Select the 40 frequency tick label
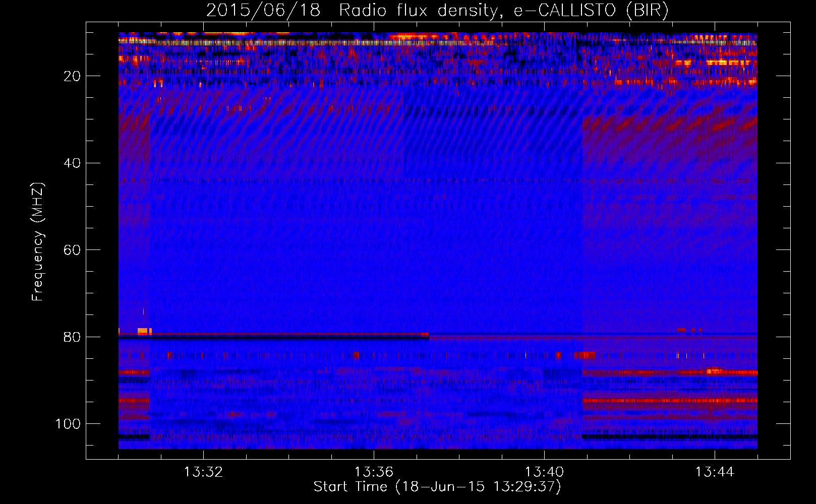Viewport: 816px width, 504px height. [73, 163]
